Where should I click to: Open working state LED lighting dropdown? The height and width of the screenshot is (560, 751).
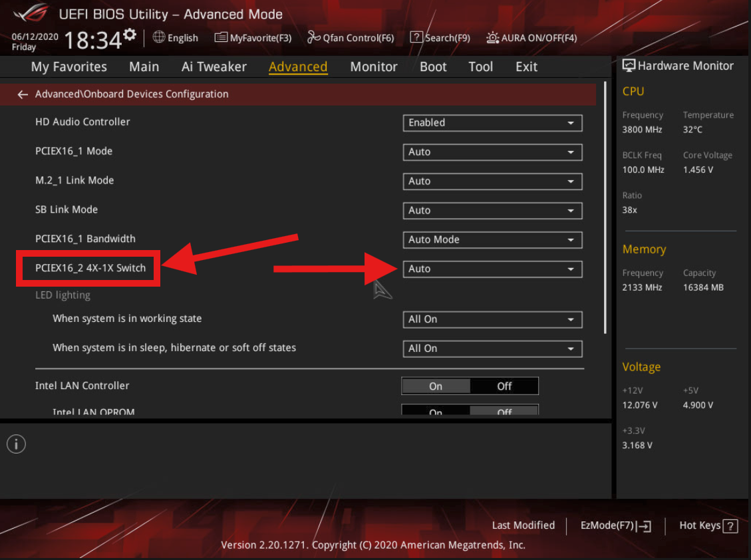click(492, 319)
